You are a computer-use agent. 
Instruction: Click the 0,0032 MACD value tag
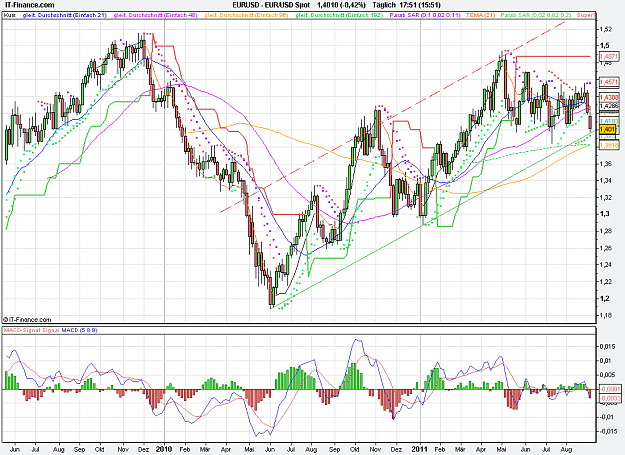(x=609, y=398)
